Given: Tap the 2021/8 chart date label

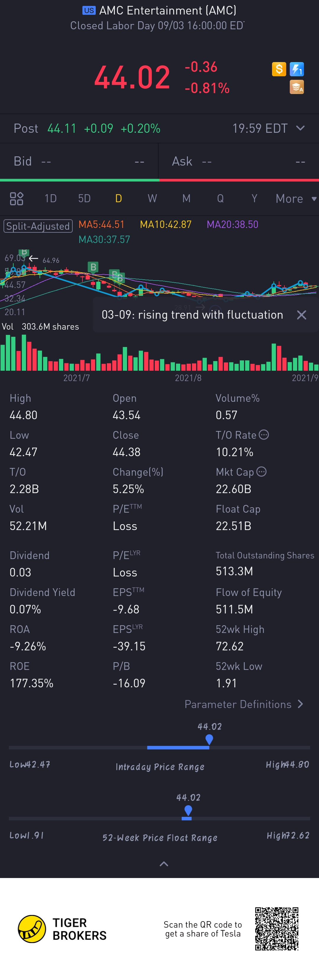Looking at the screenshot, I should click(x=188, y=378).
